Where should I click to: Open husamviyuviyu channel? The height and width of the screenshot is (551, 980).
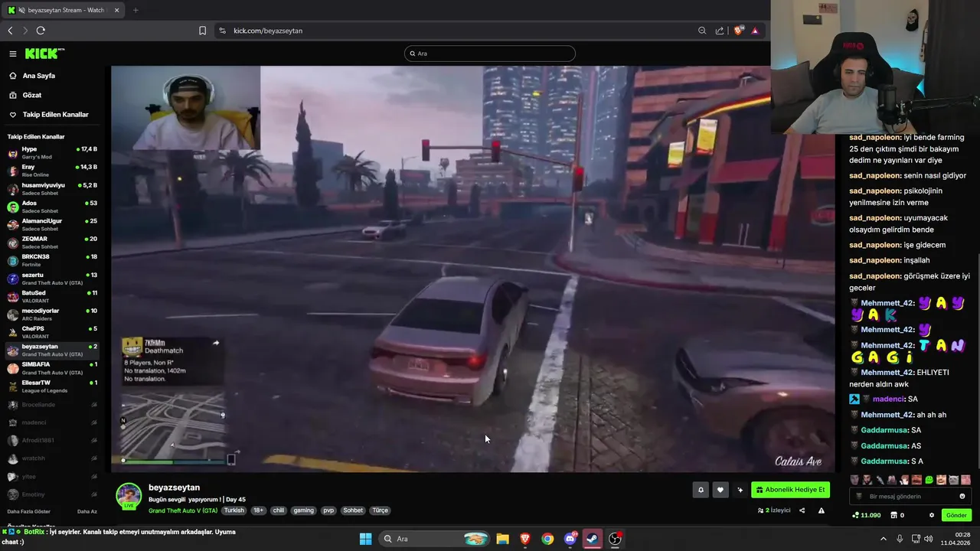[x=52, y=188]
